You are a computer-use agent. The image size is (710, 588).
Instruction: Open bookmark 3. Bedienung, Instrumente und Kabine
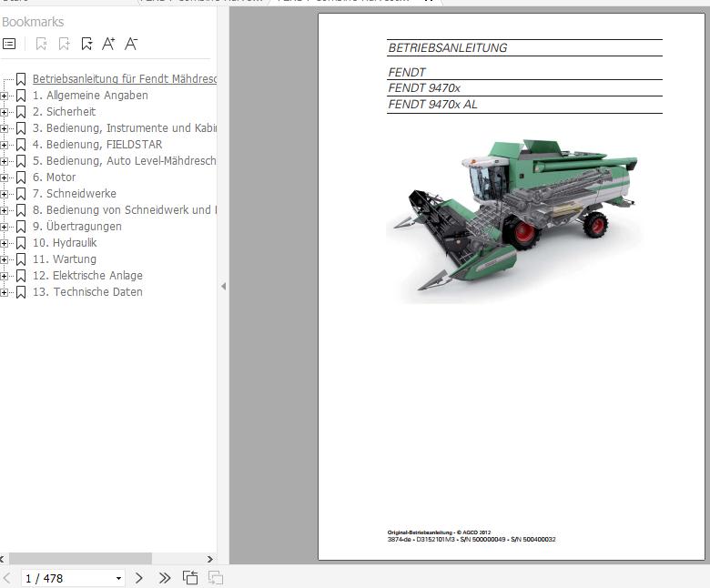(125, 128)
